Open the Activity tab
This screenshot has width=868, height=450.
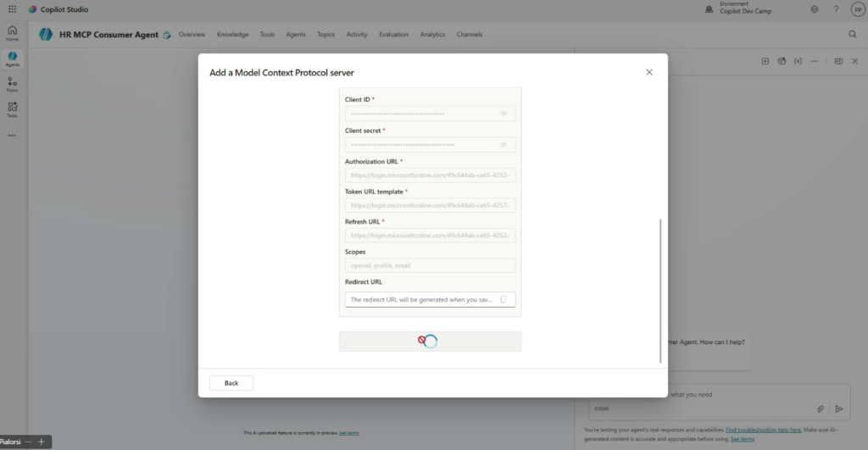357,34
